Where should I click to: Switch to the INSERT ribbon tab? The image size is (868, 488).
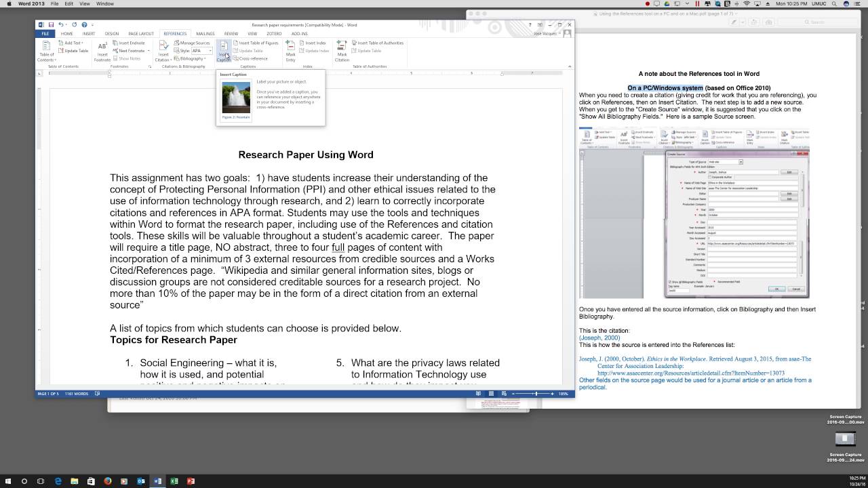click(x=89, y=33)
